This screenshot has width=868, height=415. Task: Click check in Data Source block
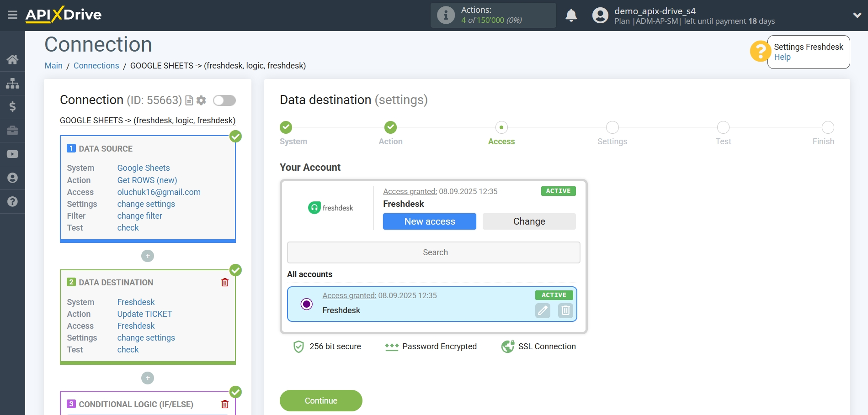pyautogui.click(x=128, y=228)
